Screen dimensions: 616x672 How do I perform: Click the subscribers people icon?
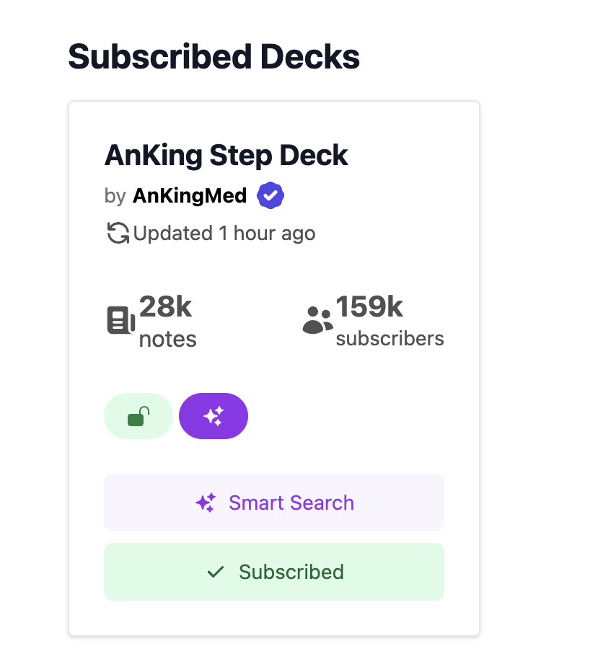(317, 320)
